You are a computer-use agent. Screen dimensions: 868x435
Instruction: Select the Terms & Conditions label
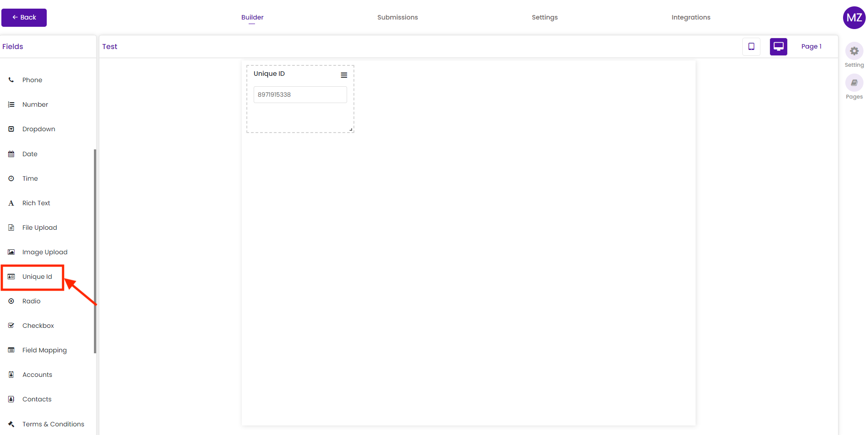click(54, 424)
